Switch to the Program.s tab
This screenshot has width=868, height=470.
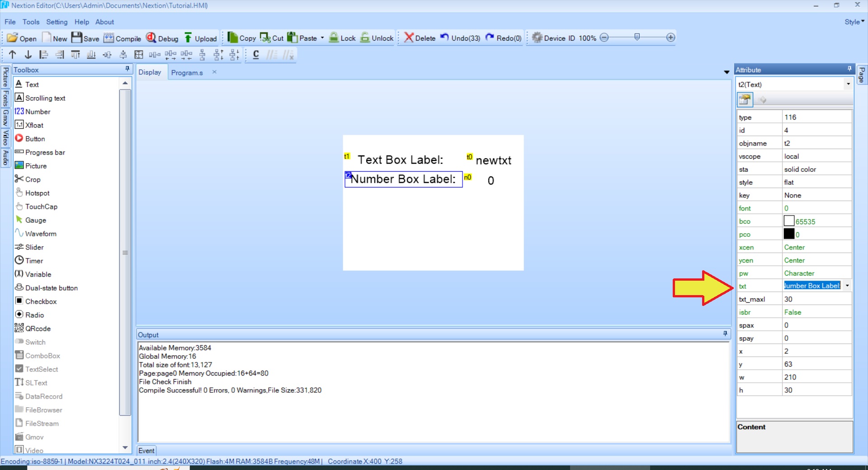point(187,73)
